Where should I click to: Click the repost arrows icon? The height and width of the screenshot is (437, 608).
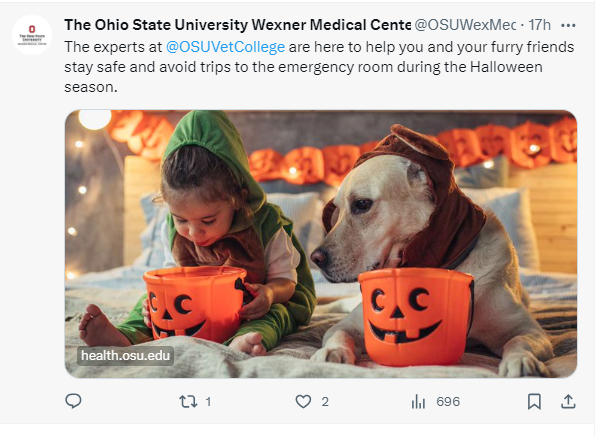pyautogui.click(x=185, y=401)
